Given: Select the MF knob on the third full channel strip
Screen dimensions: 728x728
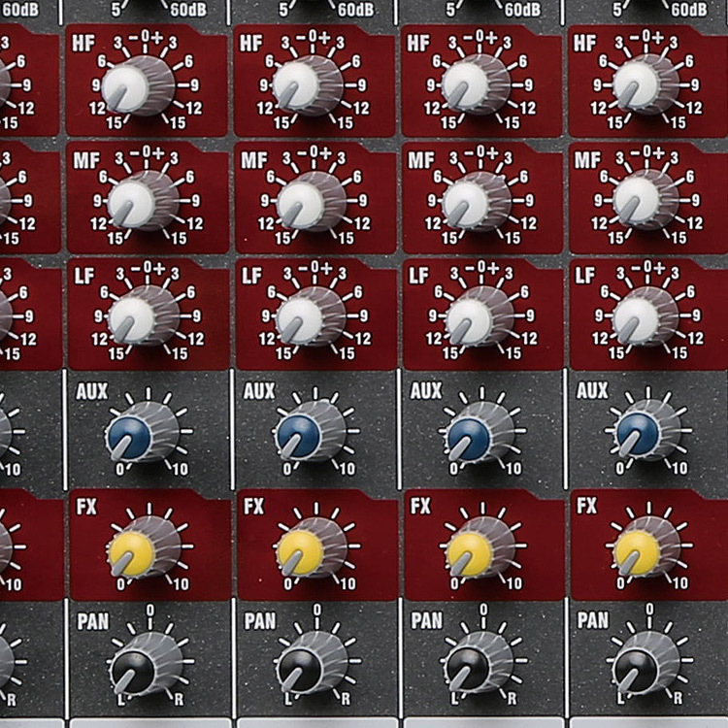Looking at the screenshot, I should 477,201.
